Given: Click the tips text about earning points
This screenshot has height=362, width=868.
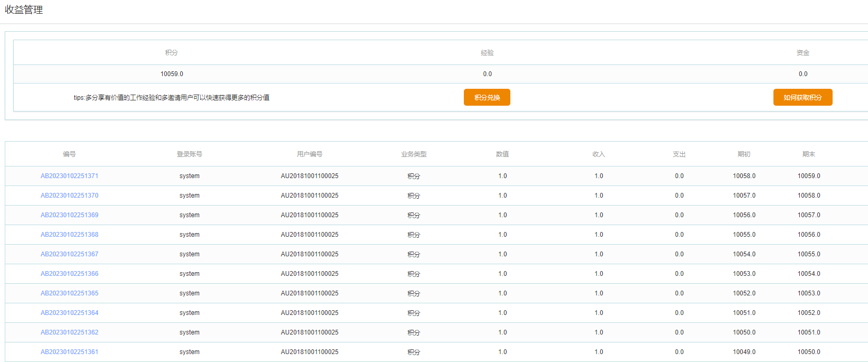Looking at the screenshot, I should pyautogui.click(x=172, y=98).
